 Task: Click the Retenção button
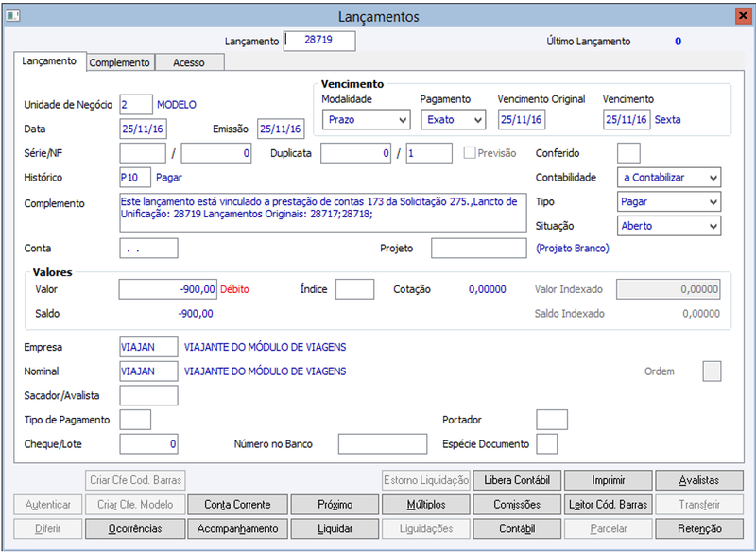[699, 528]
